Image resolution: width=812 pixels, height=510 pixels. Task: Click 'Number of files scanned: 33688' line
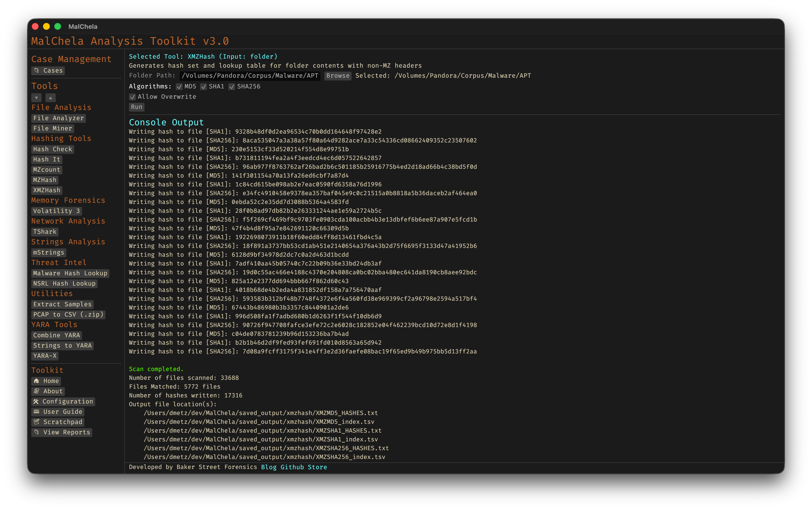[184, 378]
